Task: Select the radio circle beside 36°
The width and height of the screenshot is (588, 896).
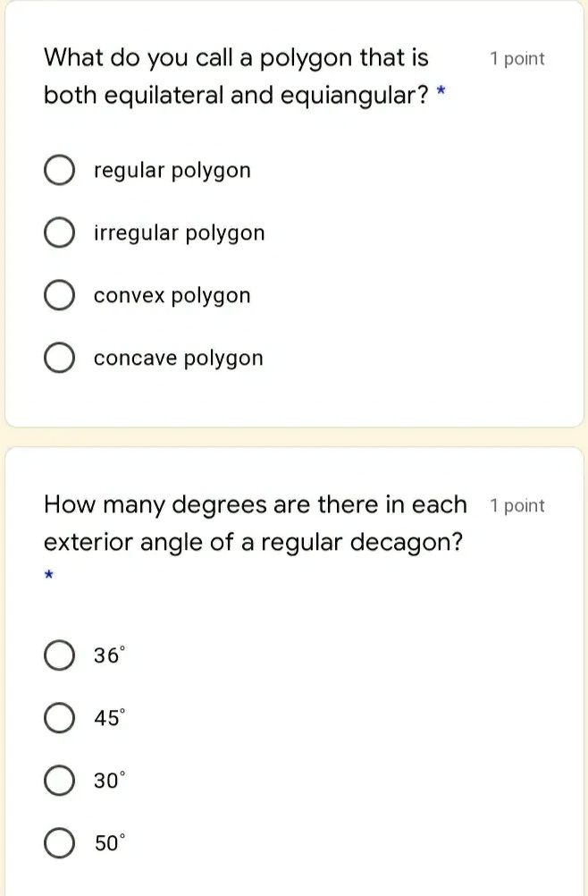Action: pos(59,655)
